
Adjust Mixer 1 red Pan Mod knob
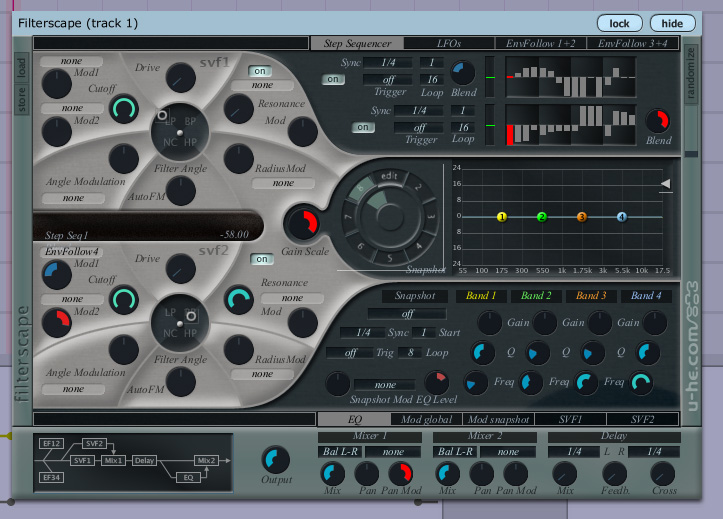tap(401, 474)
